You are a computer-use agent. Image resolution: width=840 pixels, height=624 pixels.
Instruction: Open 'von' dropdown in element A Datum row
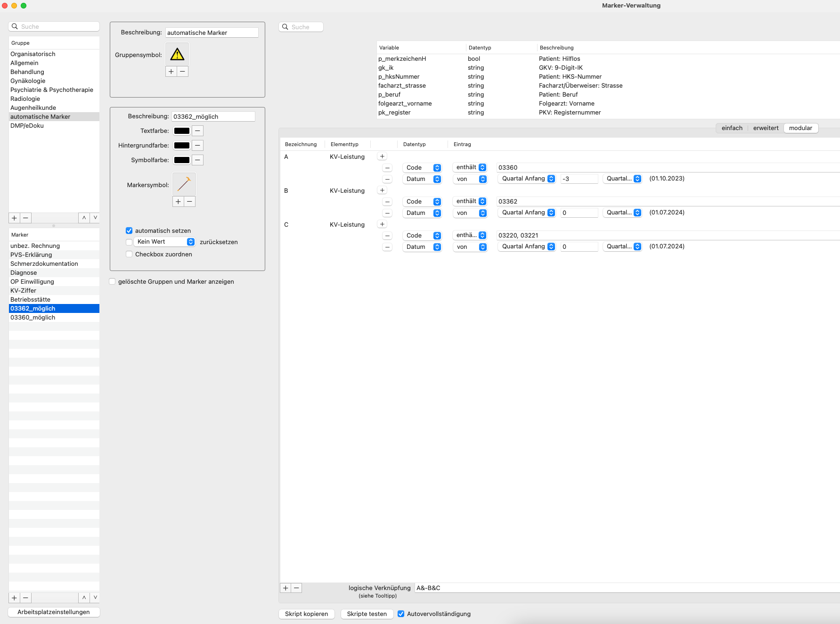[470, 179]
